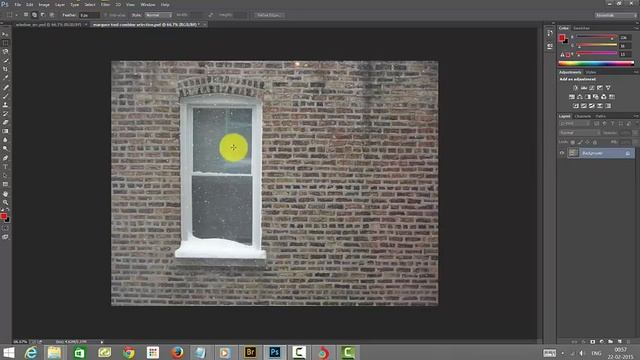Open Firefox from the taskbar

coord(177,352)
